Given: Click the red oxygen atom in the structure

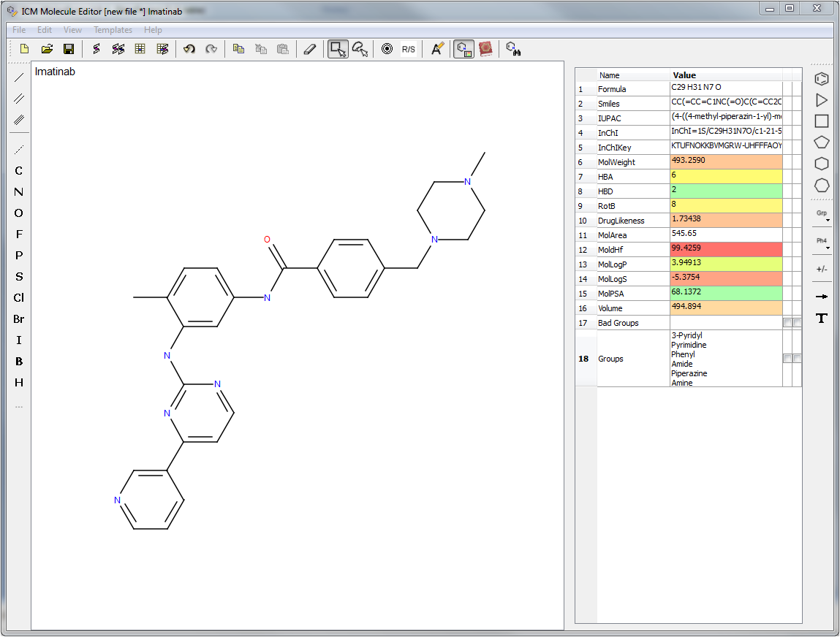Looking at the screenshot, I should tap(267, 240).
